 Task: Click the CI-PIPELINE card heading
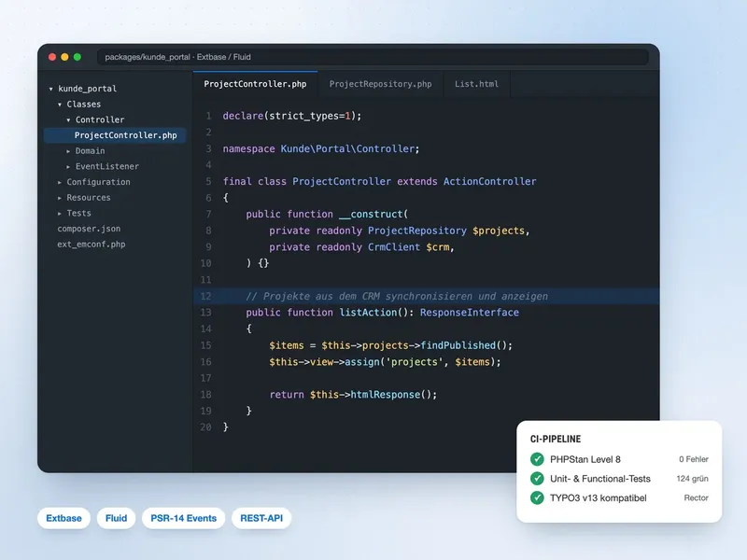556,439
